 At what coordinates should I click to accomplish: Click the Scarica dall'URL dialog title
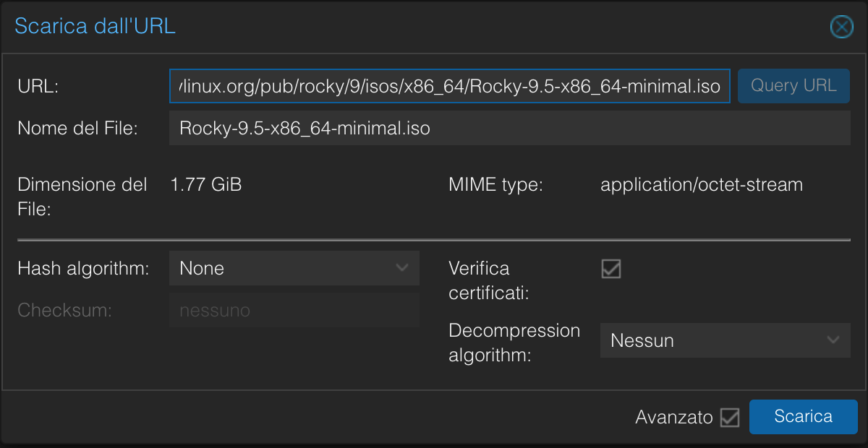click(95, 26)
